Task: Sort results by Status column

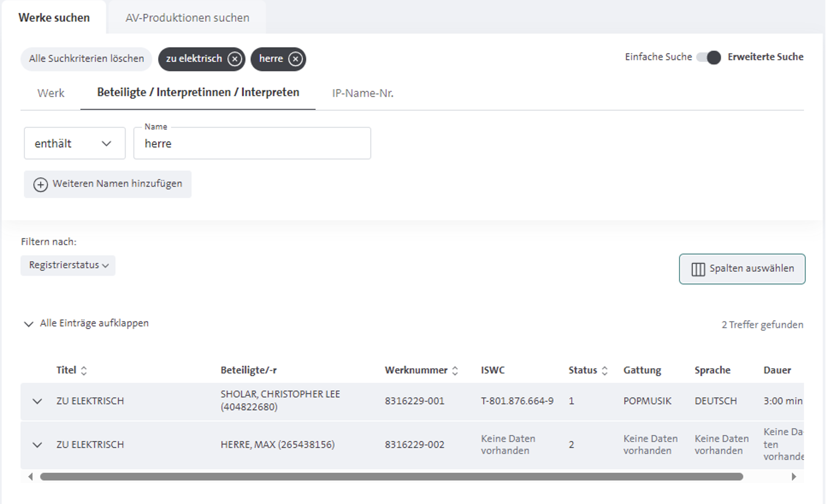Action: (x=605, y=371)
